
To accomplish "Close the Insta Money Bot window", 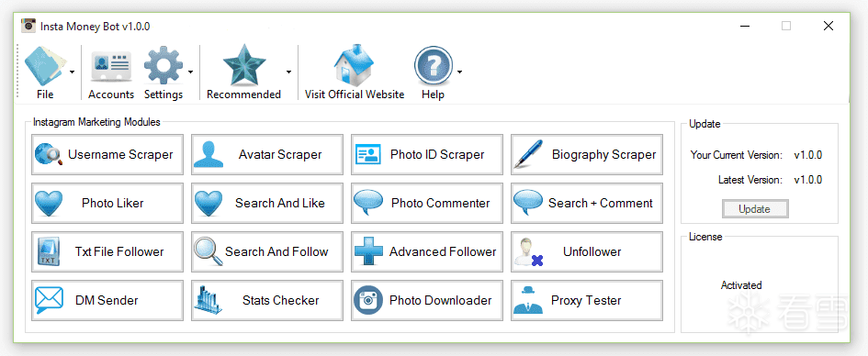I will (x=829, y=26).
